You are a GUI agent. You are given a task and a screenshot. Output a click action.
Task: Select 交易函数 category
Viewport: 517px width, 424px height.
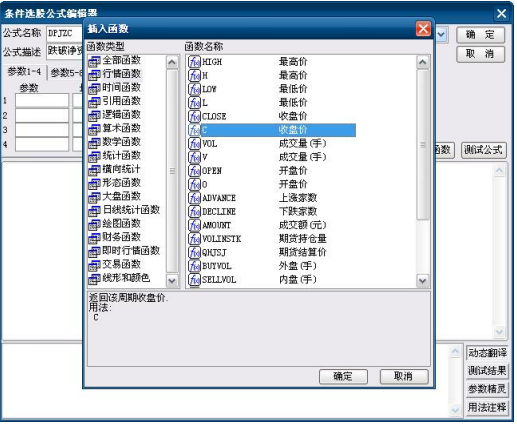[x=115, y=265]
